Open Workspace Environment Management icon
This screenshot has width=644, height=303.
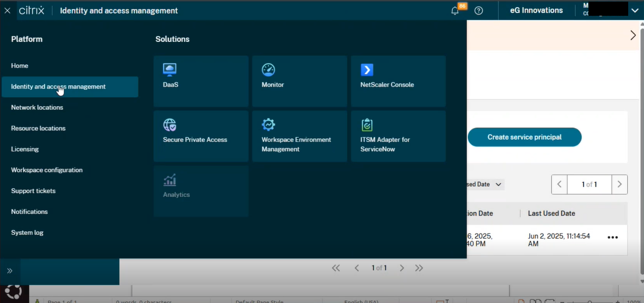[x=268, y=125]
